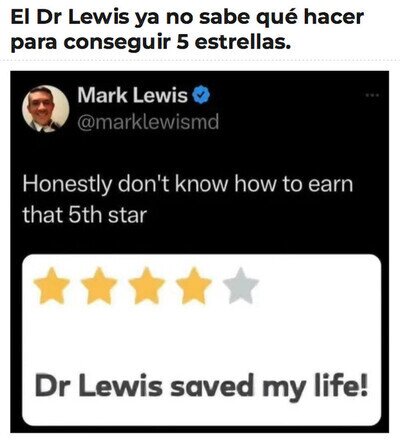This screenshot has height=442, width=400.
Task: Open the white review card image
Action: click(x=202, y=340)
